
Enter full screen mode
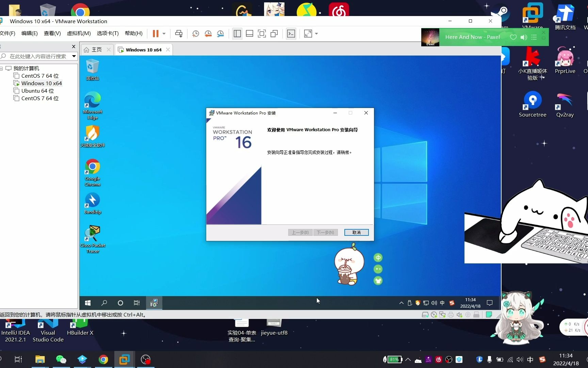262,33
